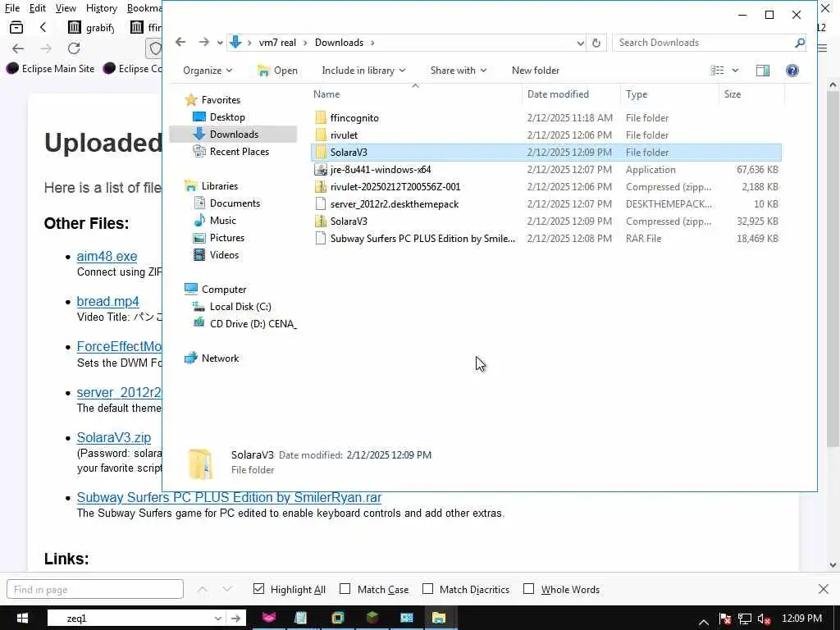The height and width of the screenshot is (630, 840).
Task: Select Computer in navigation pane
Action: pyautogui.click(x=223, y=290)
